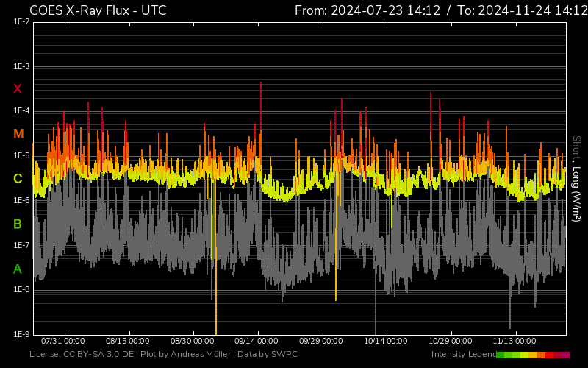This screenshot has height=368, width=588.
Task: Click the 10/14 00:00 x-axis tick label
Action: [x=385, y=341]
